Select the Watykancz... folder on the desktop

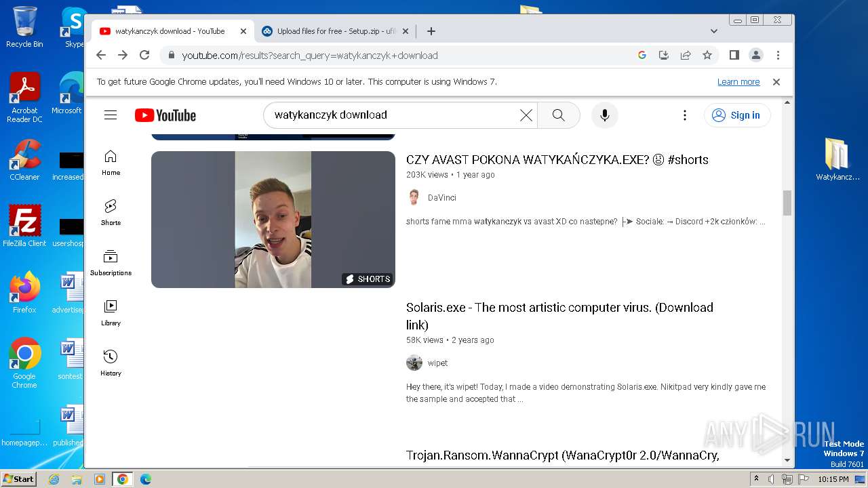pyautogui.click(x=837, y=160)
